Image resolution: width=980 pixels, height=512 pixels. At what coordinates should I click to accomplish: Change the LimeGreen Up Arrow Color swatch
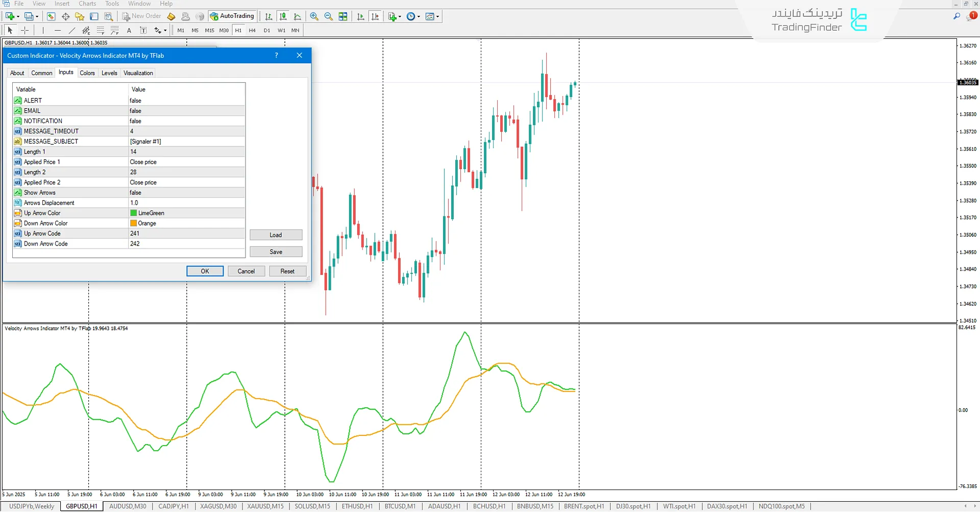(x=134, y=213)
